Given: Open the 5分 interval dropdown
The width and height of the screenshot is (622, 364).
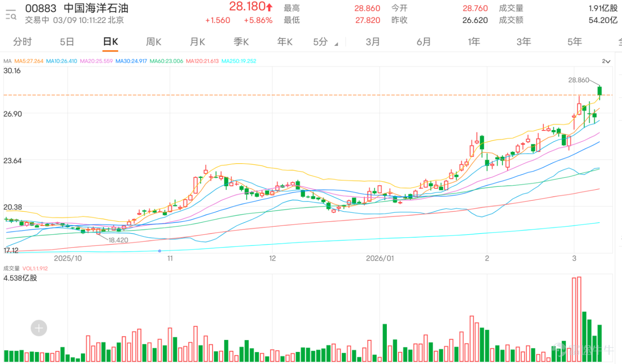Looking at the screenshot, I should (x=325, y=42).
